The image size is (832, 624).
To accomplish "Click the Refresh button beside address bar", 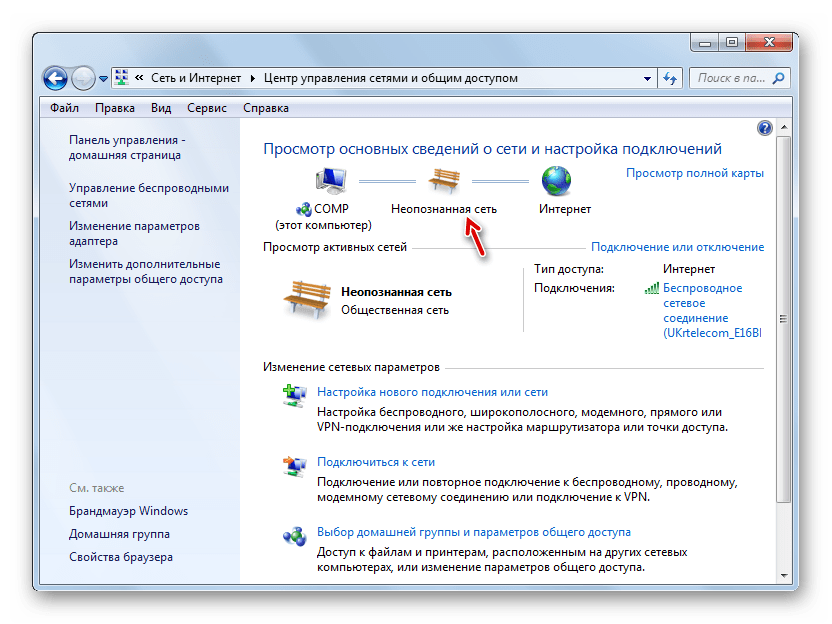I will [x=670, y=79].
